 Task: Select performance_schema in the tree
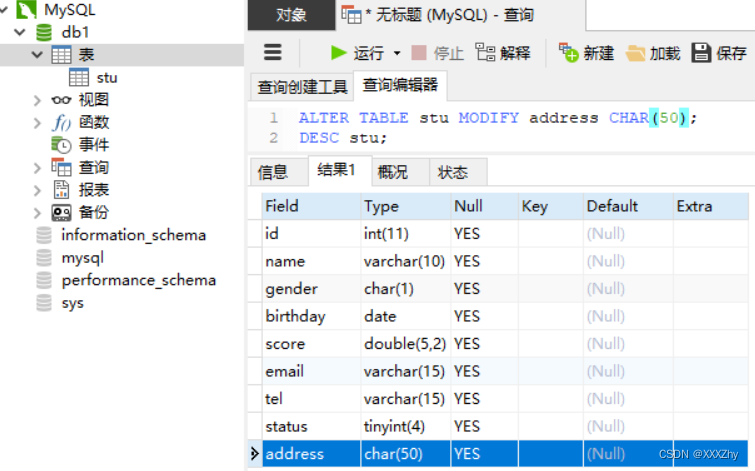click(x=139, y=280)
